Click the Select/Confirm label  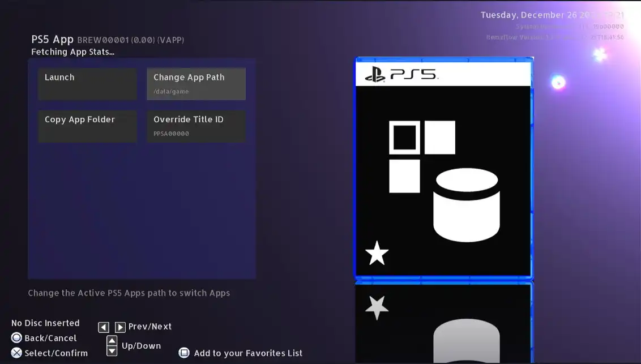point(56,353)
